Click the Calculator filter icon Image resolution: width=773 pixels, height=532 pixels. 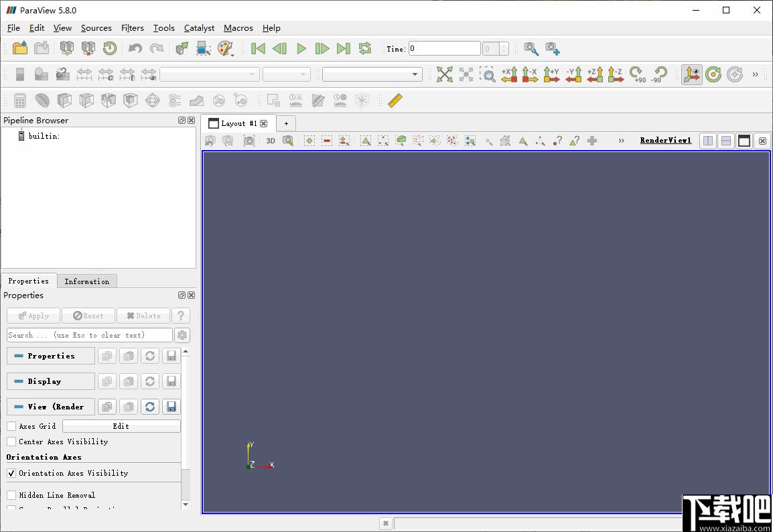point(19,101)
